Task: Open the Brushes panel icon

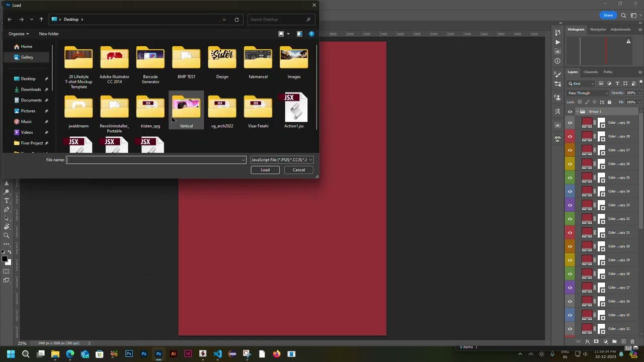Action: (557, 74)
